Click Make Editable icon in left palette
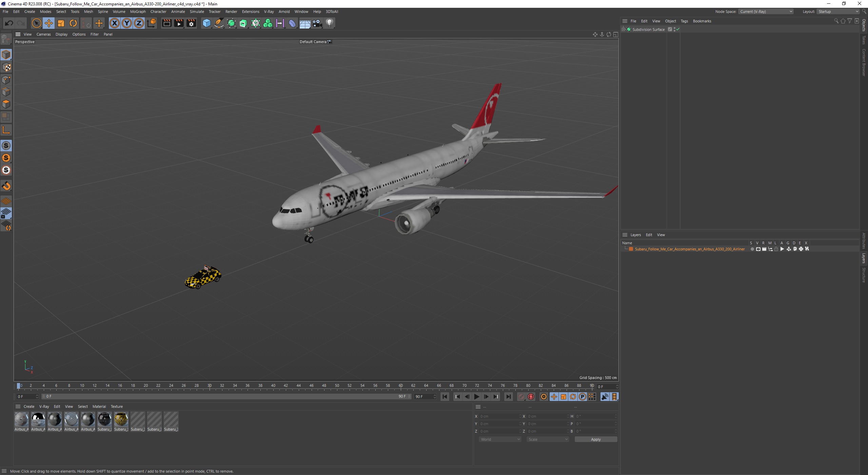This screenshot has height=475, width=868. click(x=6, y=39)
